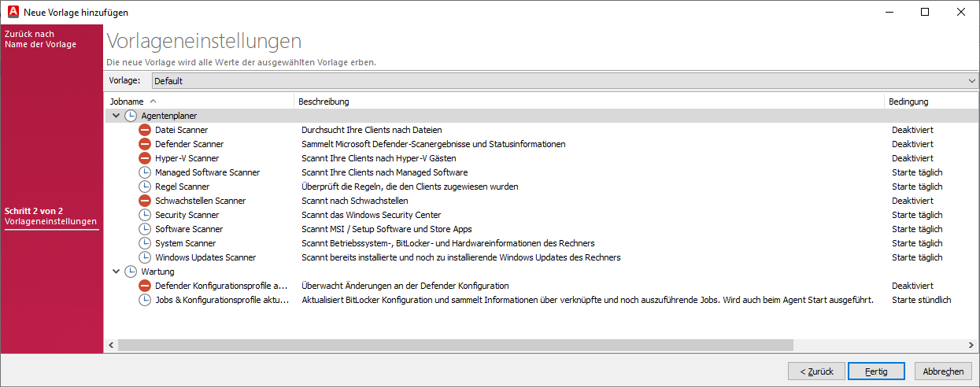
Task: Click the horizontal scrollbar right arrow
Action: point(971,345)
